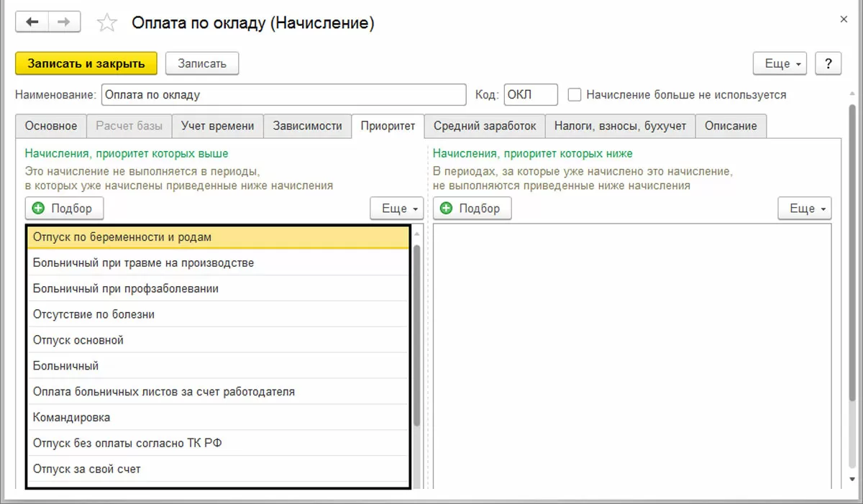This screenshot has height=504, width=863.
Task: Select row Отсутствие по болезни
Action: [x=218, y=314]
